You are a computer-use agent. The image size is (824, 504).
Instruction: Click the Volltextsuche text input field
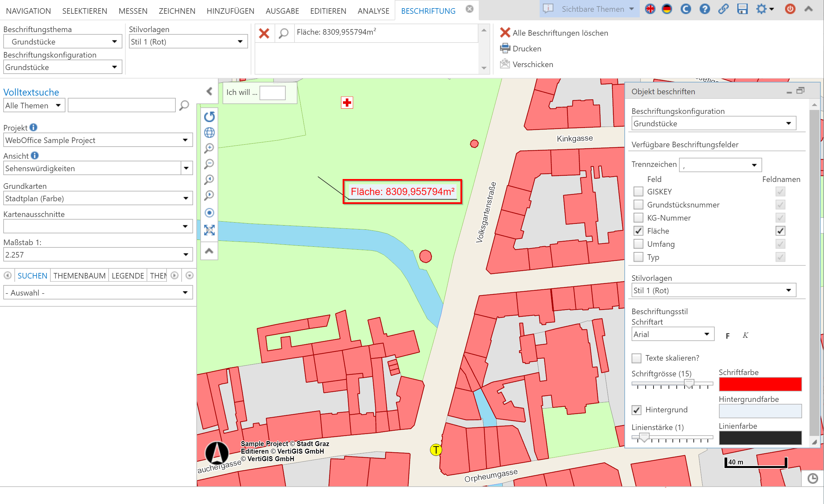(121, 105)
